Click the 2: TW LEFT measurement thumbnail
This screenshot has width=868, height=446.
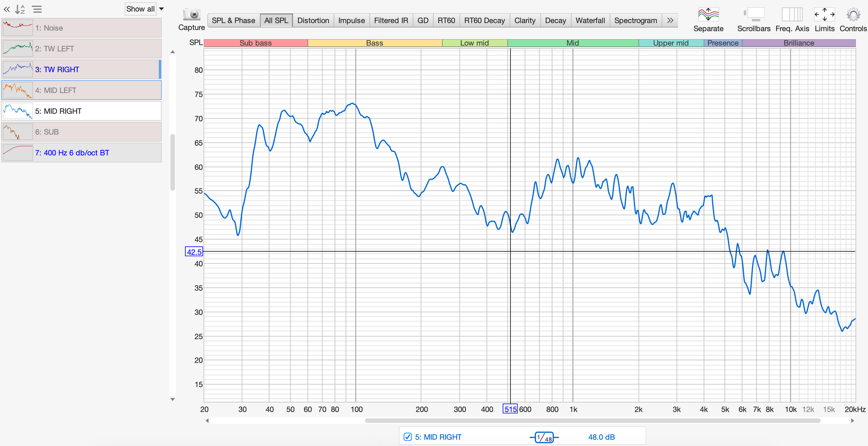[x=18, y=49]
